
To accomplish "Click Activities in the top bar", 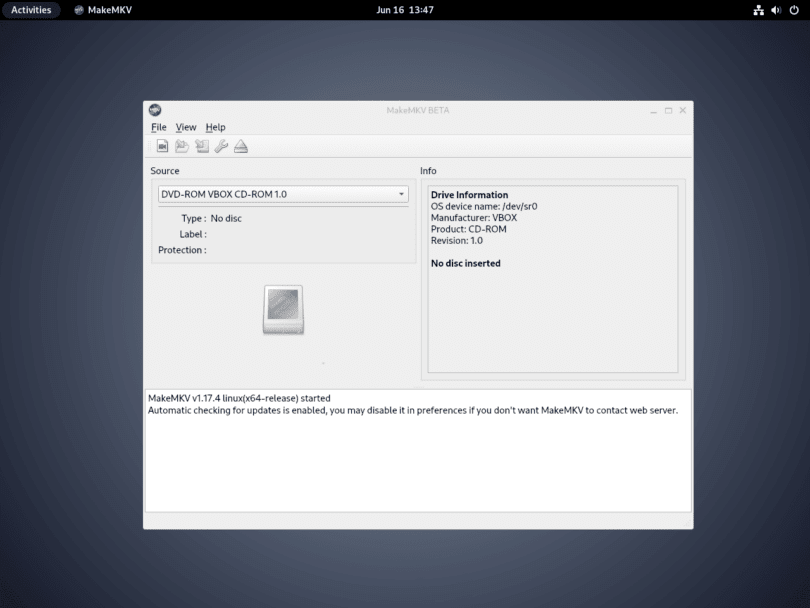I will (30, 10).
